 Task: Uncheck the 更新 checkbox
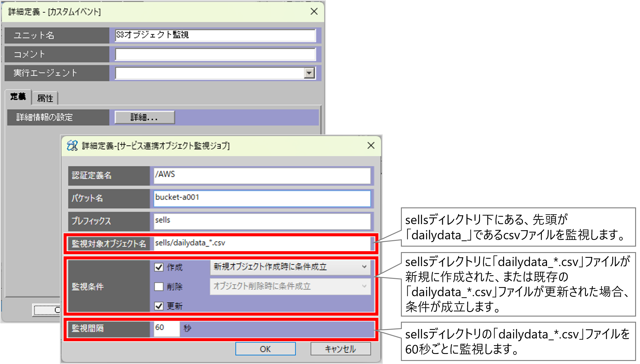159,306
